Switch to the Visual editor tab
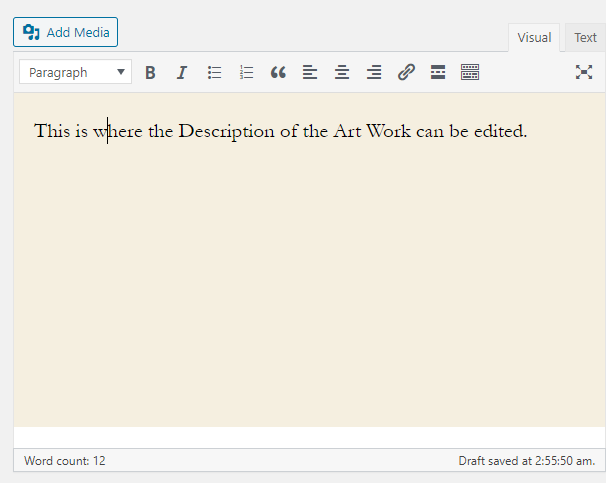 point(534,38)
